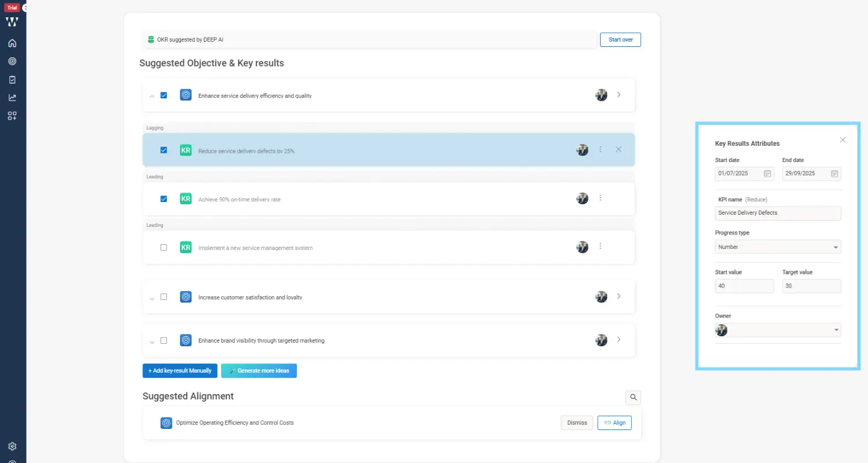This screenshot has width=868, height=463.
Task: Open the insights chart icon in sidebar
Action: [x=12, y=97]
